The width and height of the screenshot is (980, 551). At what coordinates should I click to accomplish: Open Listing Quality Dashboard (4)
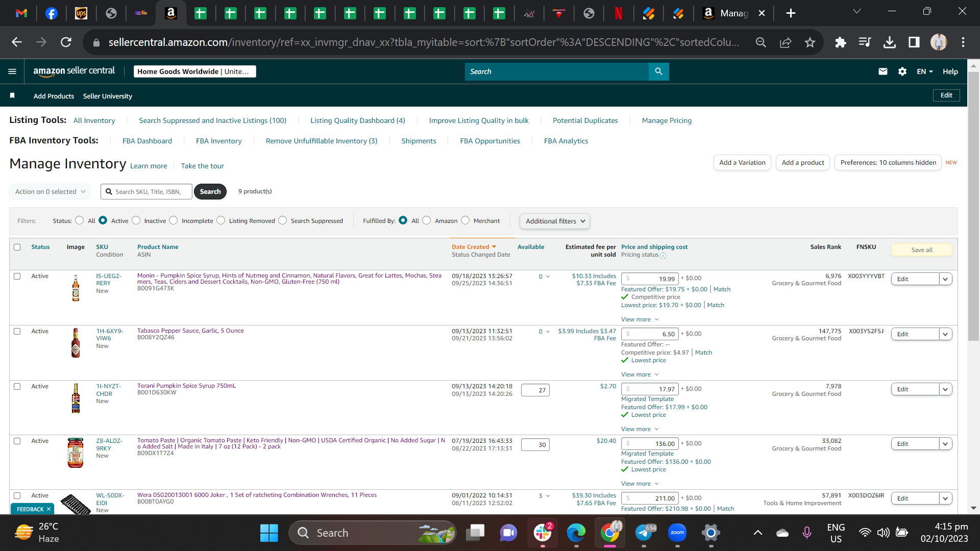(357, 120)
